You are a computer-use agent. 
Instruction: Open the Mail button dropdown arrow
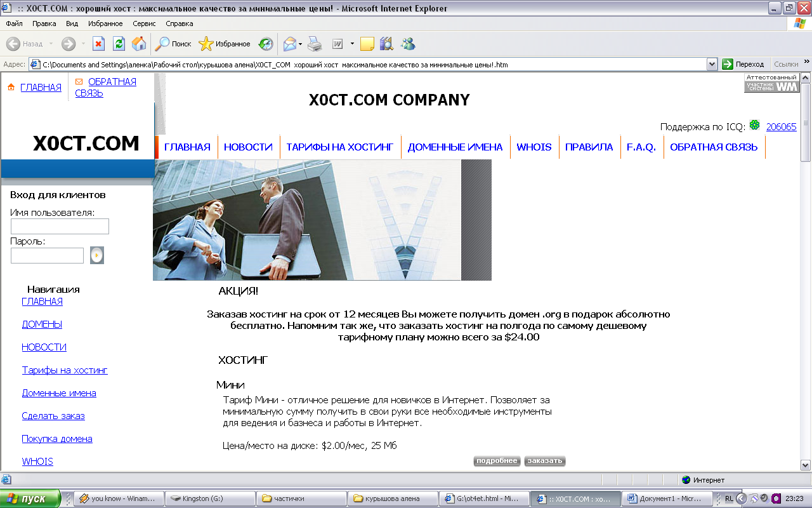(x=301, y=44)
